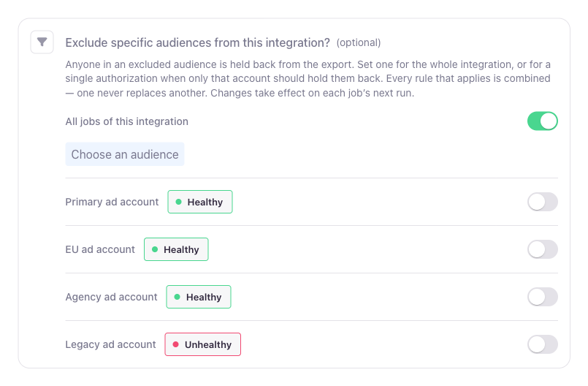Click the funnel filter icon

(42, 42)
